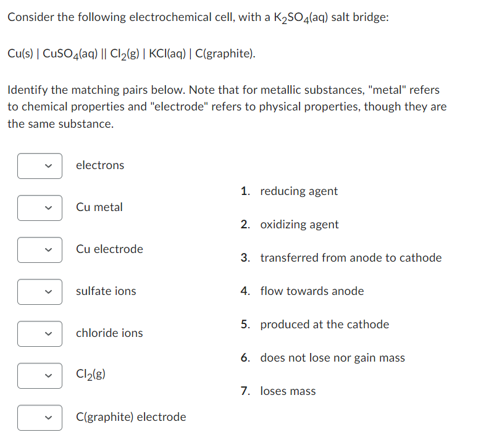The image size is (502, 448).
Task: Select the label sulfate ions
Action: click(106, 291)
